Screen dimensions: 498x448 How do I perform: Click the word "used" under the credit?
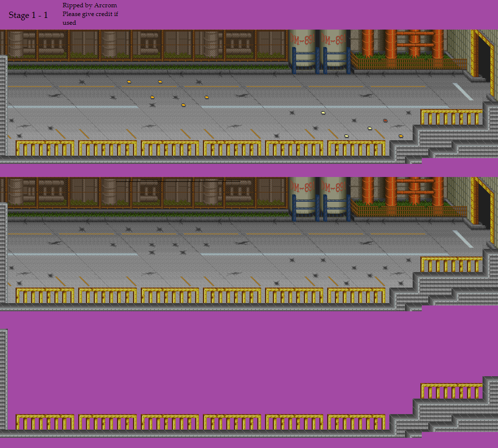click(69, 23)
